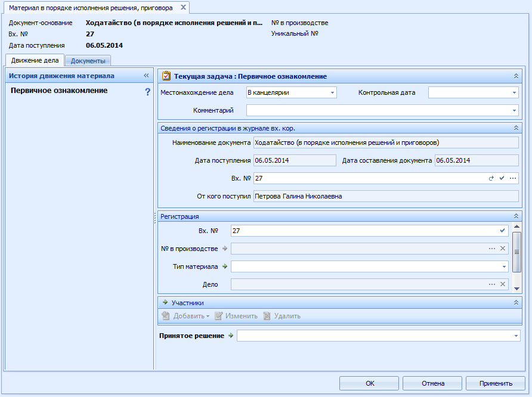Click the Применить button
The height and width of the screenshot is (397, 532).
pyautogui.click(x=496, y=383)
